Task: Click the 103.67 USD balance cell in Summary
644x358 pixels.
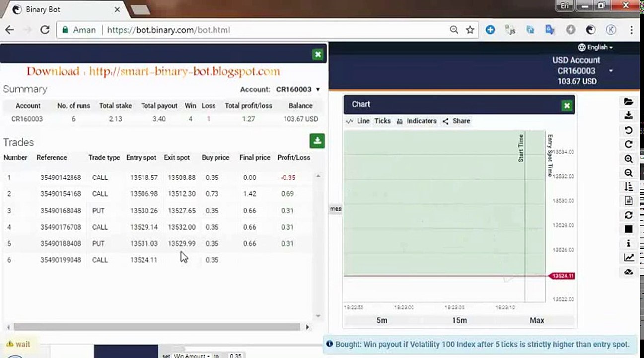Action: coord(301,119)
